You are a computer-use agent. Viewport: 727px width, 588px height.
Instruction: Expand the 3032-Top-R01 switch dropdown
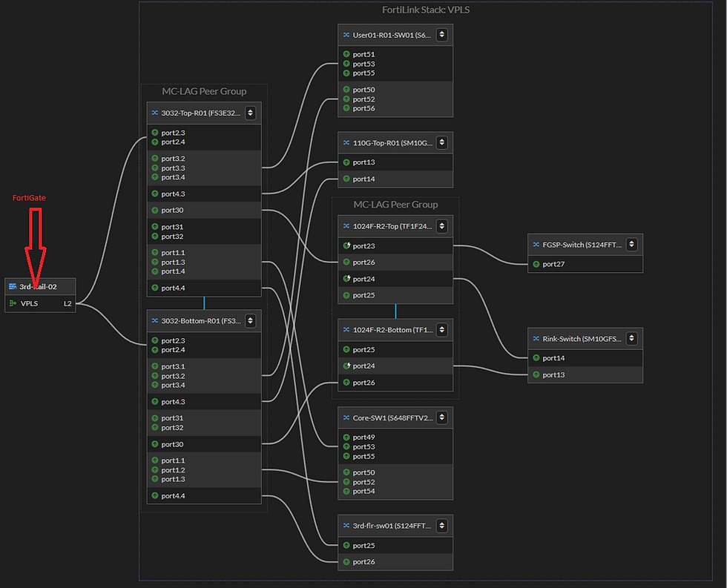coord(251,113)
